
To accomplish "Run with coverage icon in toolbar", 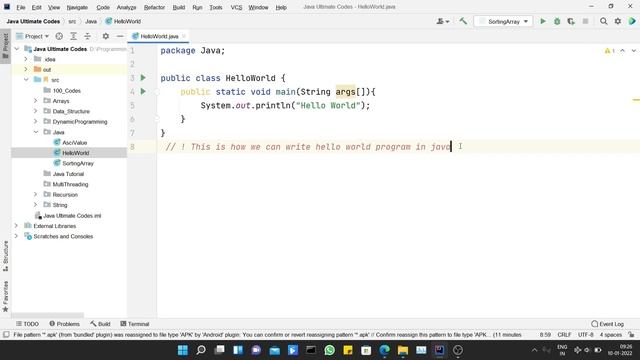I will tap(571, 21).
